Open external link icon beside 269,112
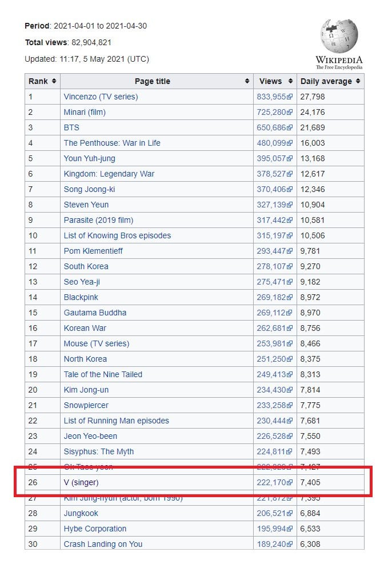This screenshot has width=392, height=568. (290, 313)
